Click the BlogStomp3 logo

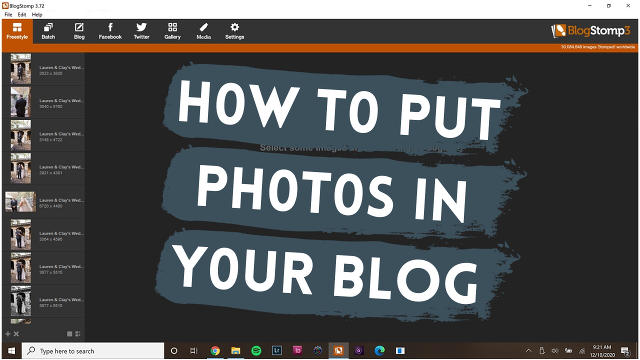(x=591, y=31)
